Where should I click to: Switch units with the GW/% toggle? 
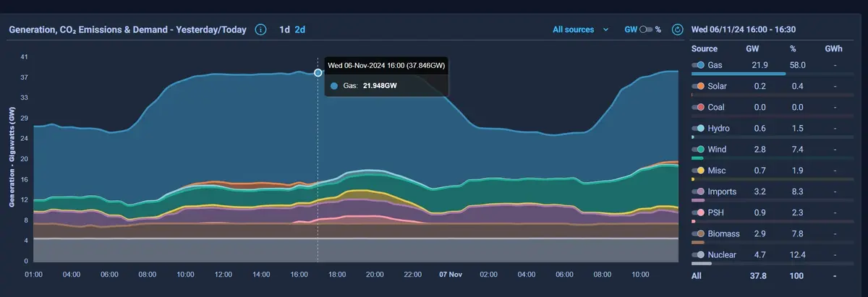(646, 30)
